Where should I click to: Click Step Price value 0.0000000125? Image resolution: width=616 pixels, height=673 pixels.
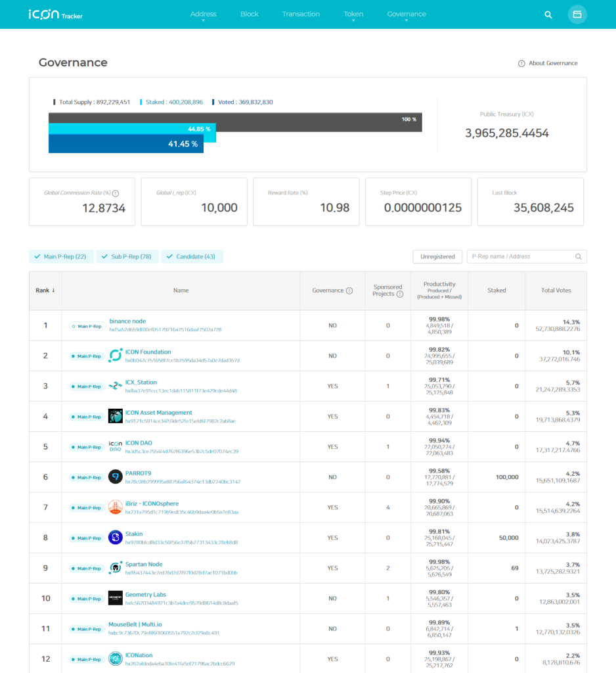[x=422, y=208]
